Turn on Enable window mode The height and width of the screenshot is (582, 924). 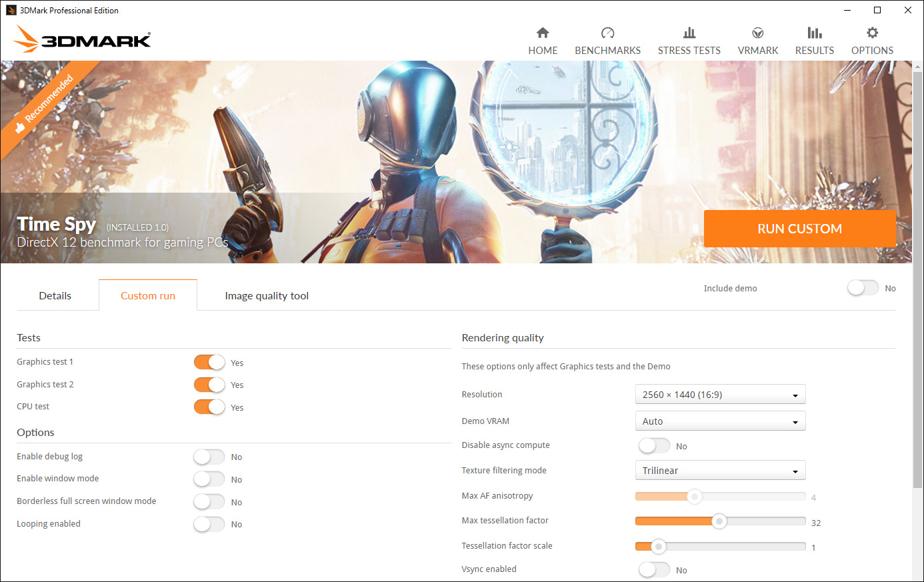209,479
